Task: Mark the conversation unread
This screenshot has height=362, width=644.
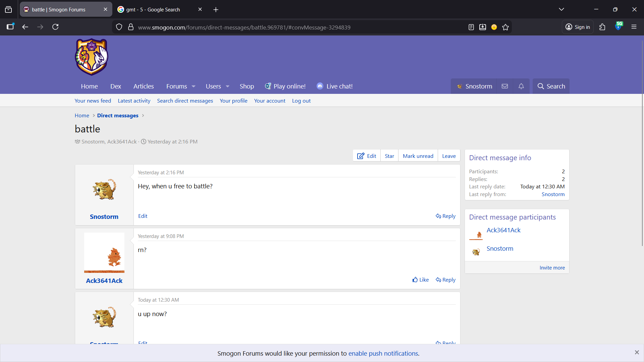Action: [x=418, y=156]
